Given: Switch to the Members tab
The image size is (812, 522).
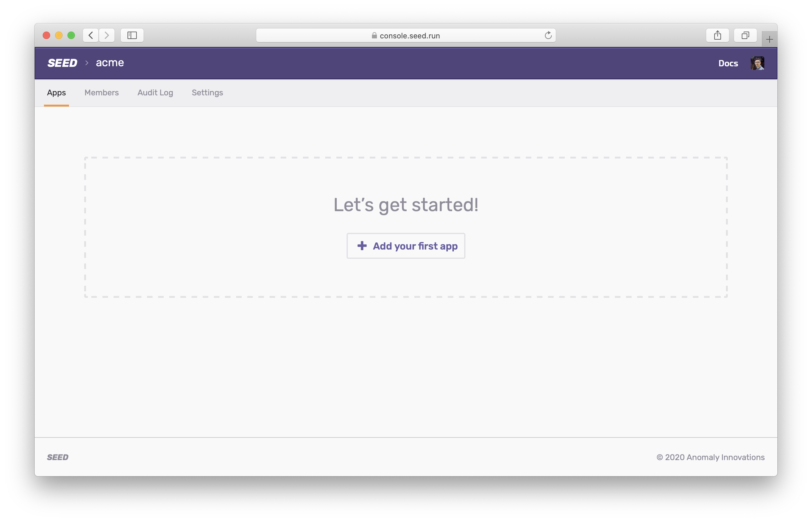Looking at the screenshot, I should [101, 93].
